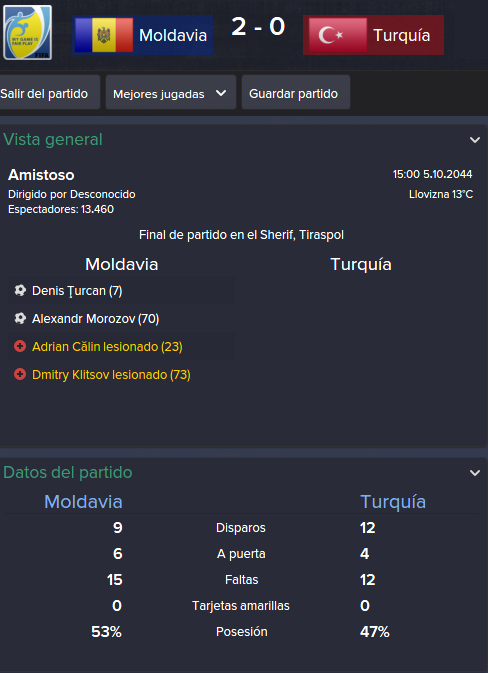Click the Turquía team name in header
This screenshot has width=488, height=673.
point(402,35)
